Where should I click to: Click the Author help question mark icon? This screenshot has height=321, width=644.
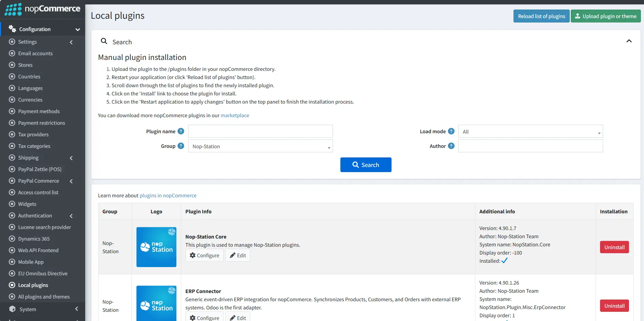(x=451, y=146)
